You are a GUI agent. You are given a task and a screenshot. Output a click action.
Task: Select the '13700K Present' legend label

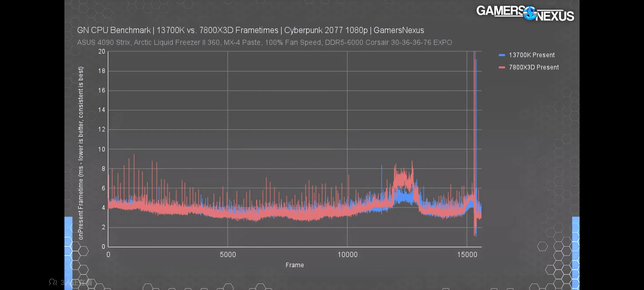[x=532, y=55]
